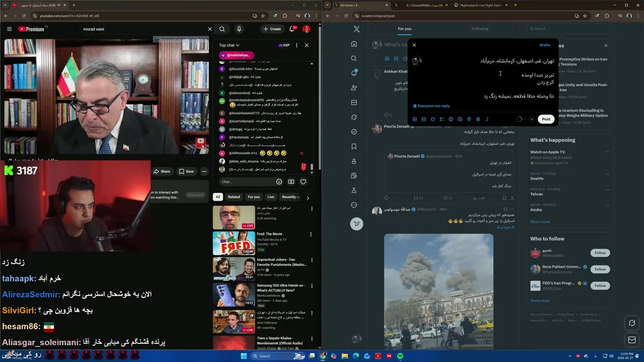Select the For you tab on X
This screenshot has height=362, width=644.
point(405,29)
